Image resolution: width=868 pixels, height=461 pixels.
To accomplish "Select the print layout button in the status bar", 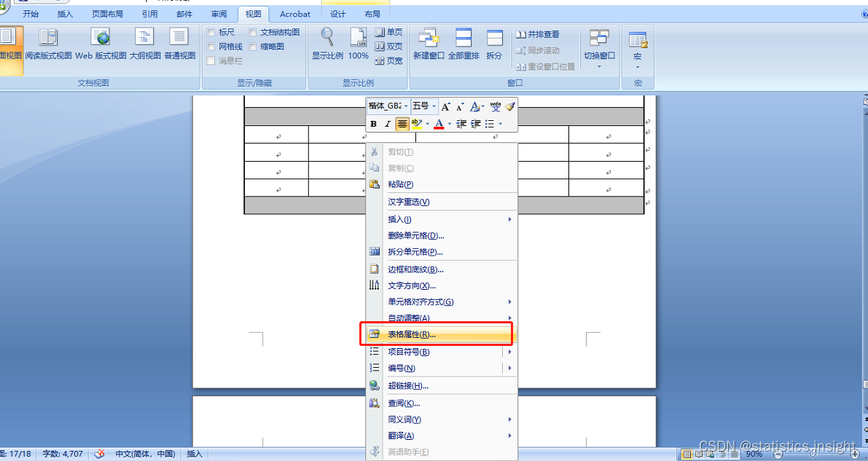I will point(687,454).
